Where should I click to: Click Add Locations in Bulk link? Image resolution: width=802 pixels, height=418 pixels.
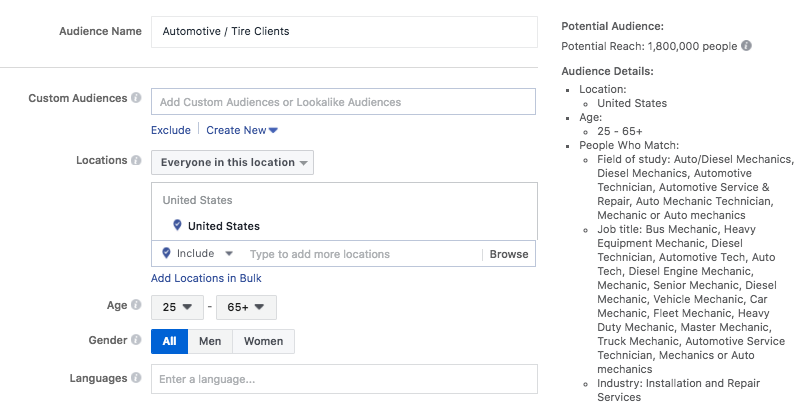click(x=206, y=278)
